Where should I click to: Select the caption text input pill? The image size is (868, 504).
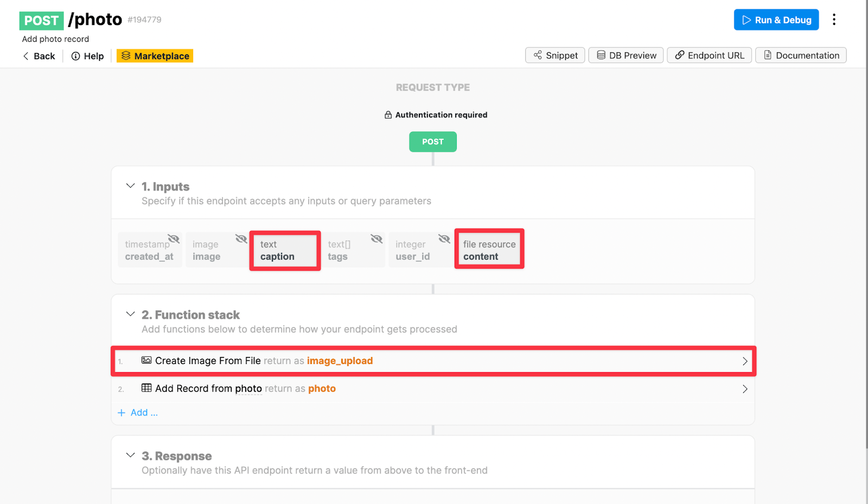284,250
